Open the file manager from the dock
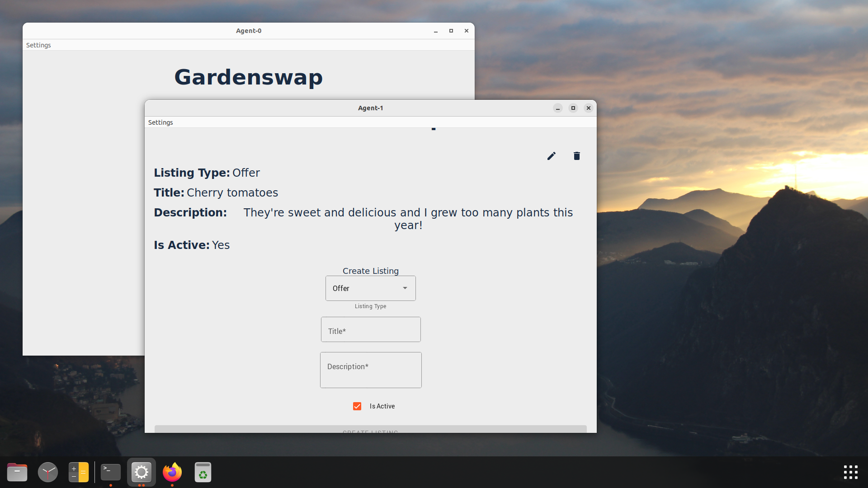 (17, 472)
